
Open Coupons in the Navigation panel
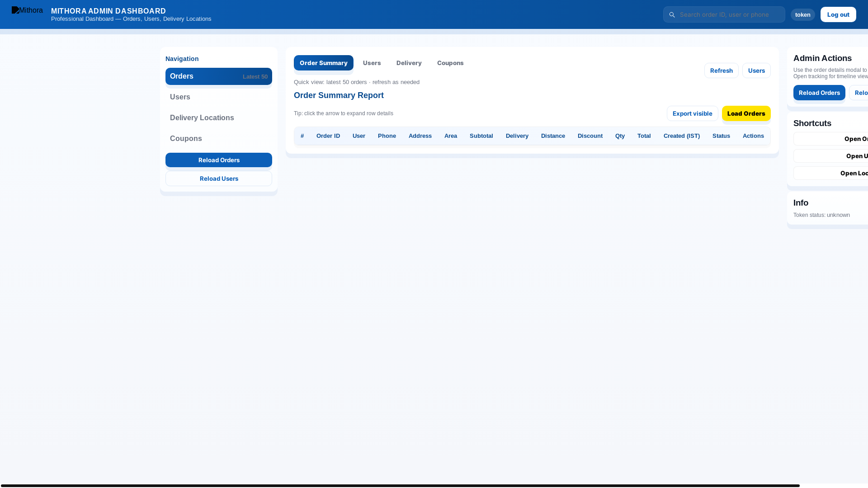[219, 139]
